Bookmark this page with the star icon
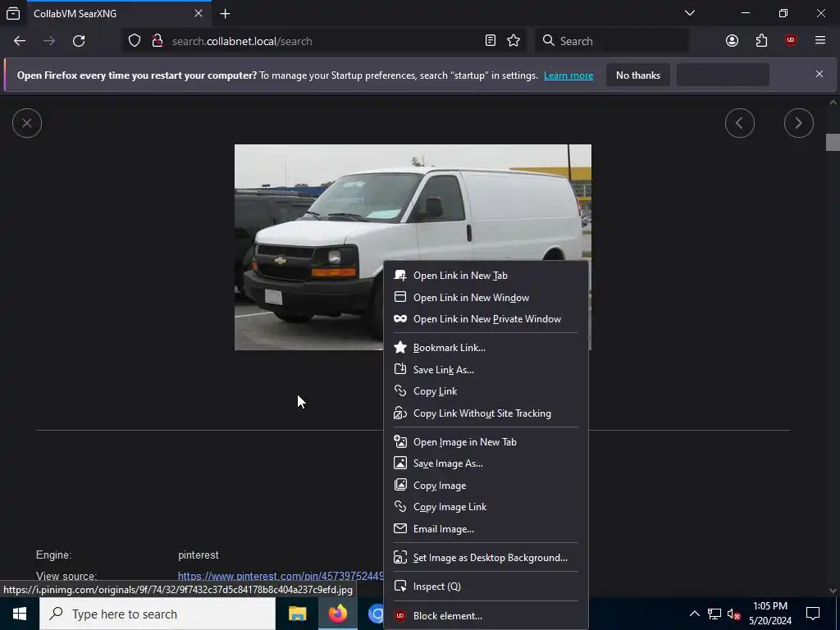 (x=514, y=41)
